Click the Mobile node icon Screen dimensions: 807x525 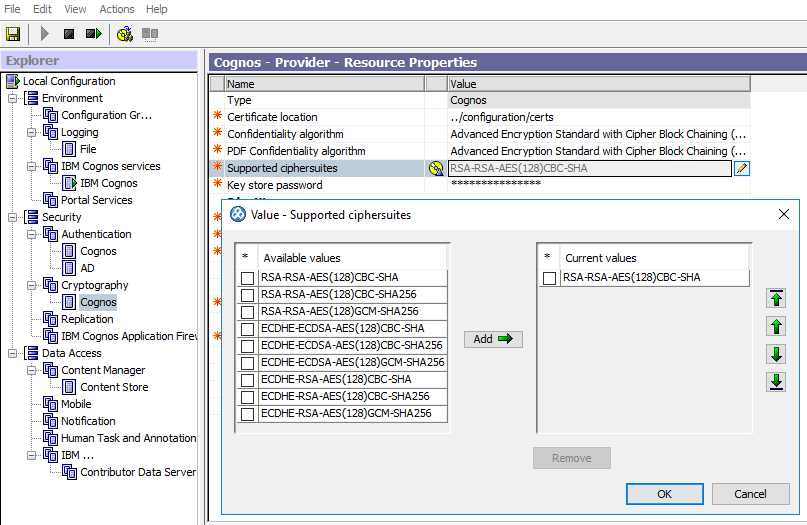tap(50, 404)
